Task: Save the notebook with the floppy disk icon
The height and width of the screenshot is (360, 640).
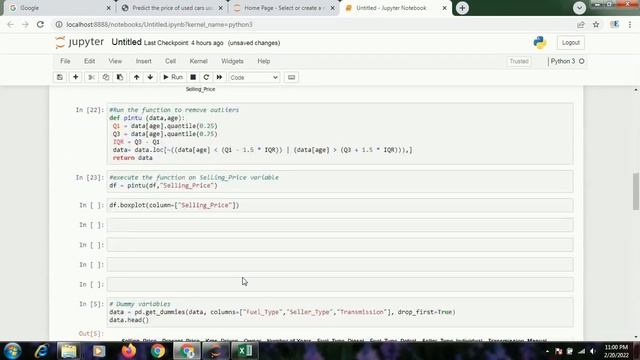Action: pyautogui.click(x=60, y=77)
